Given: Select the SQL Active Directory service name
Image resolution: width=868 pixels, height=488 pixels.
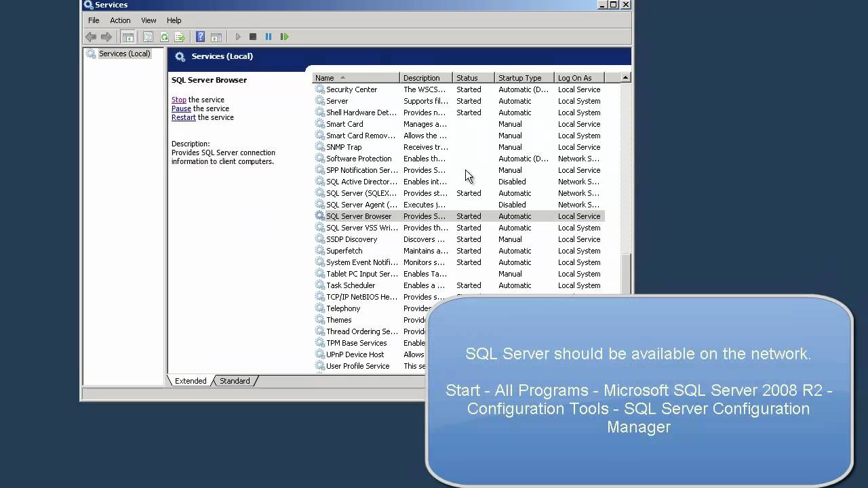Looking at the screenshot, I should click(x=361, y=182).
